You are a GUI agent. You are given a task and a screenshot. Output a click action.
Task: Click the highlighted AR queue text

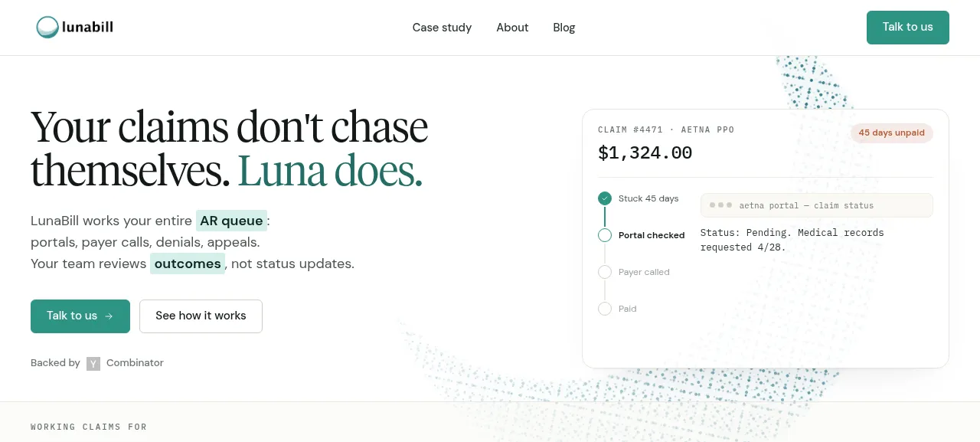pyautogui.click(x=231, y=221)
